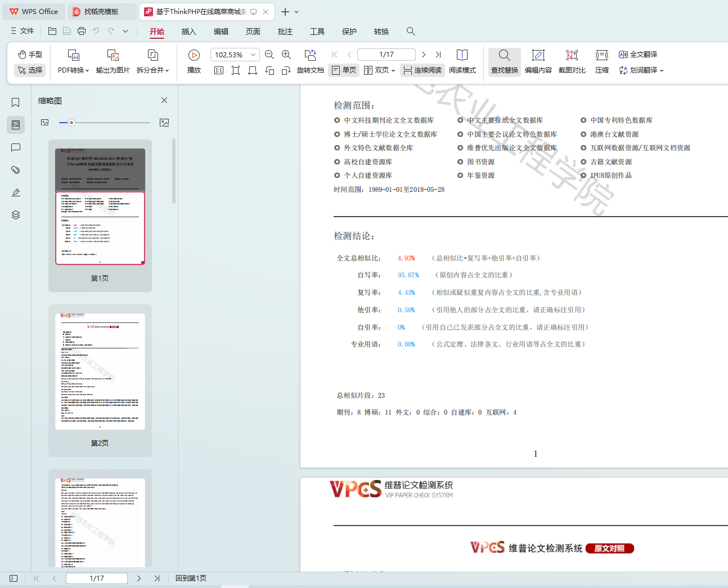
Task: Open the signature pen panel in sidebar
Action: pos(16,192)
